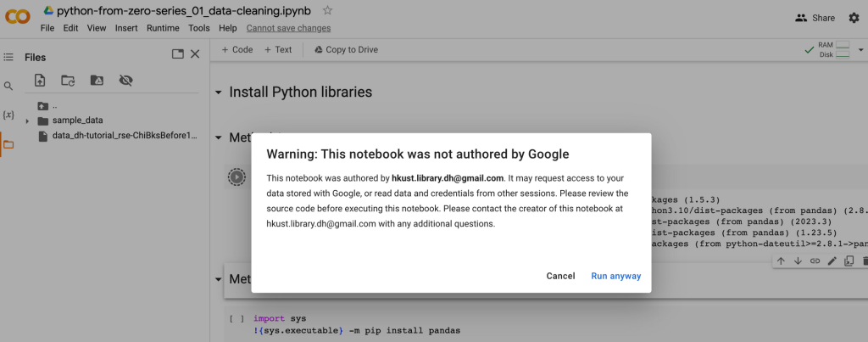Open the settings gear icon
The image size is (868, 342).
tap(854, 18)
